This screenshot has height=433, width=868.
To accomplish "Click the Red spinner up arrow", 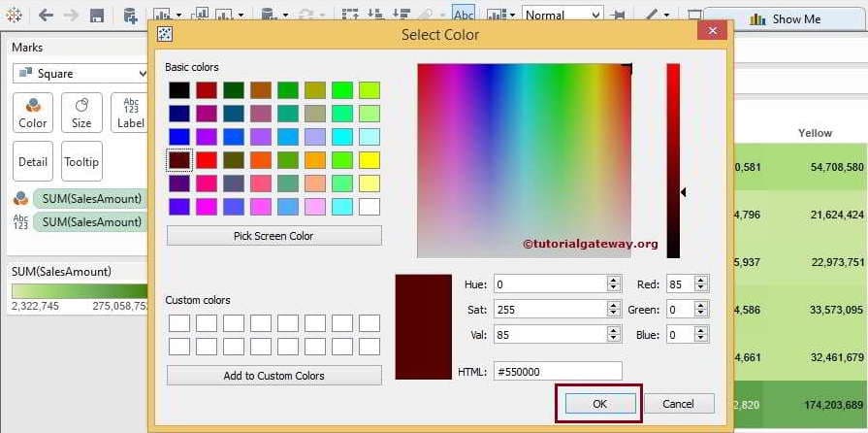I will [701, 281].
